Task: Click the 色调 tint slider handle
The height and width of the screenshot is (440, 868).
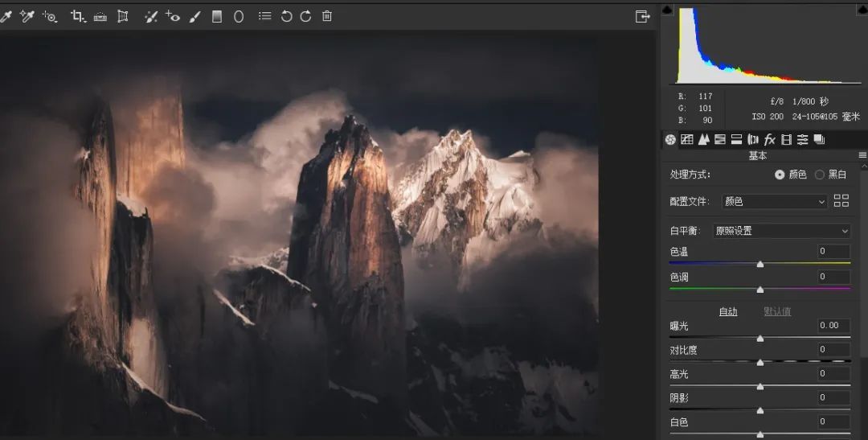Action: click(x=760, y=290)
